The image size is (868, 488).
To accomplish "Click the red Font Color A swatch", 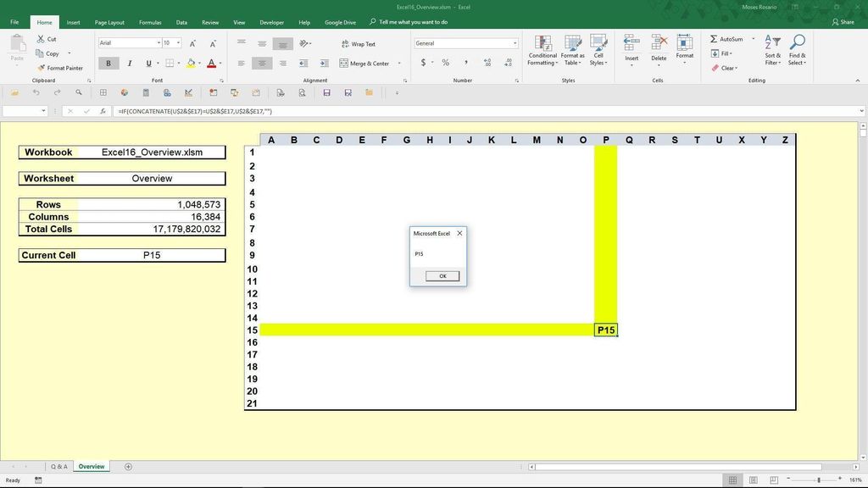I will 211,63.
